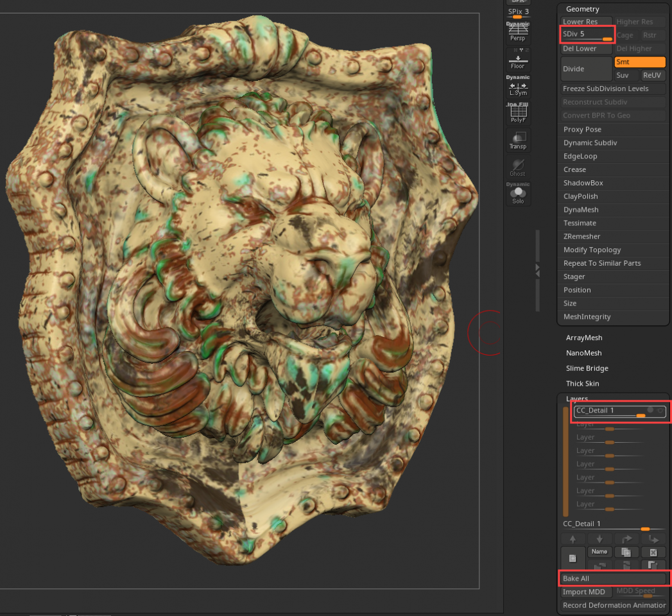Click the Floor grid icon
The height and width of the screenshot is (616, 672).
tap(517, 60)
